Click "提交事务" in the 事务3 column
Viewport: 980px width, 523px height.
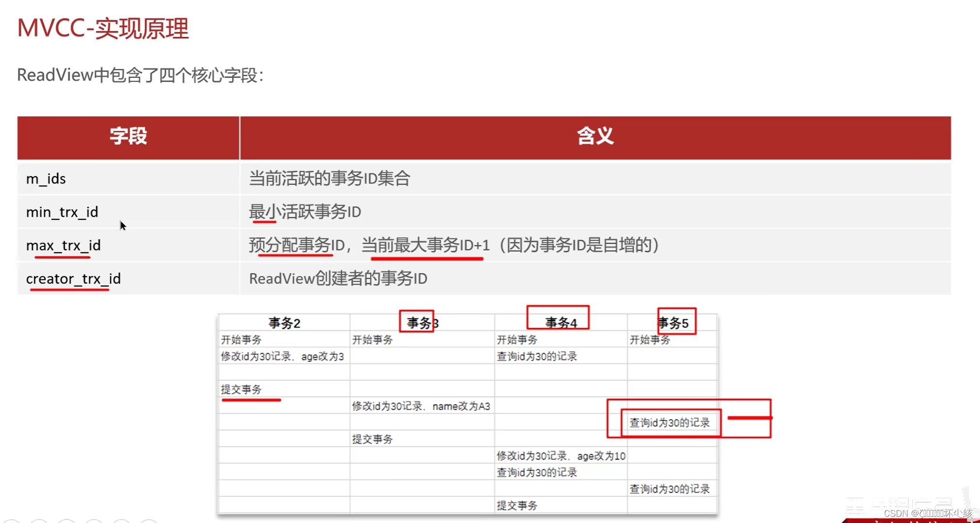(372, 440)
